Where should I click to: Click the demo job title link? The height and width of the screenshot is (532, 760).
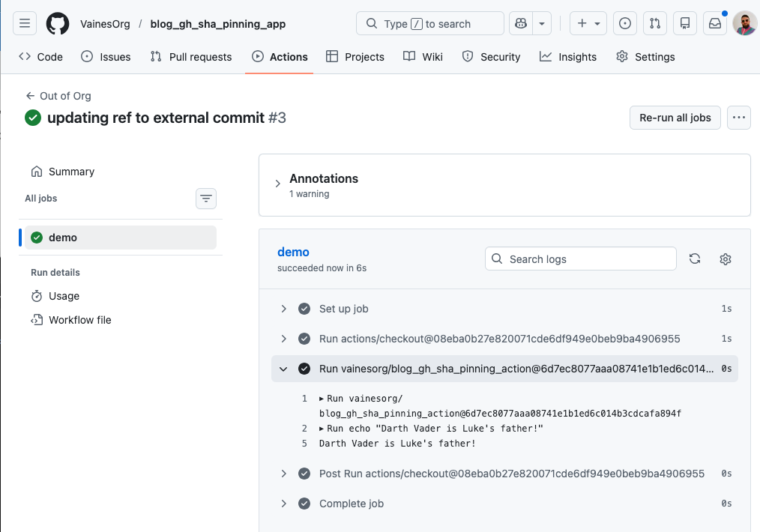pos(293,252)
